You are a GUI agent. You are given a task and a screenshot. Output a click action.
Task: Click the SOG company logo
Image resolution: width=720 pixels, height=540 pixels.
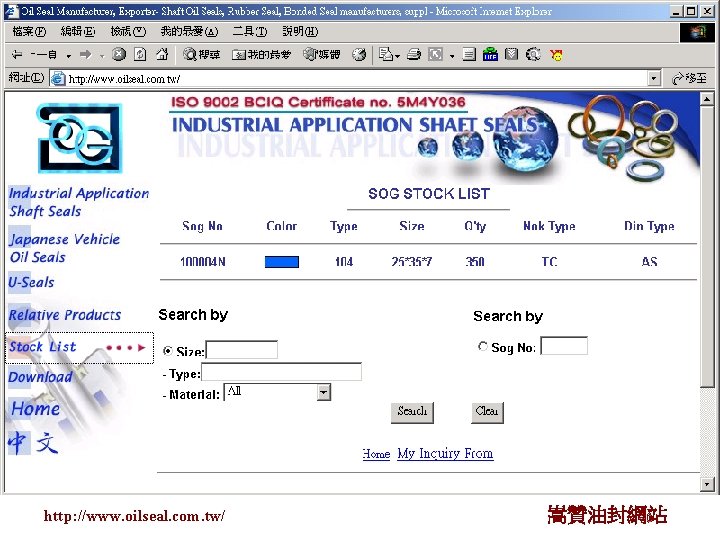(79, 138)
